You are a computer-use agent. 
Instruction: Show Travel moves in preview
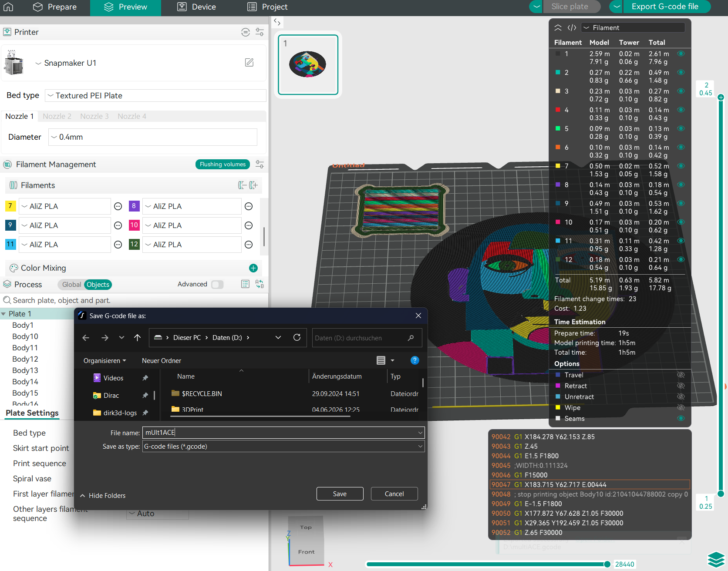point(681,375)
